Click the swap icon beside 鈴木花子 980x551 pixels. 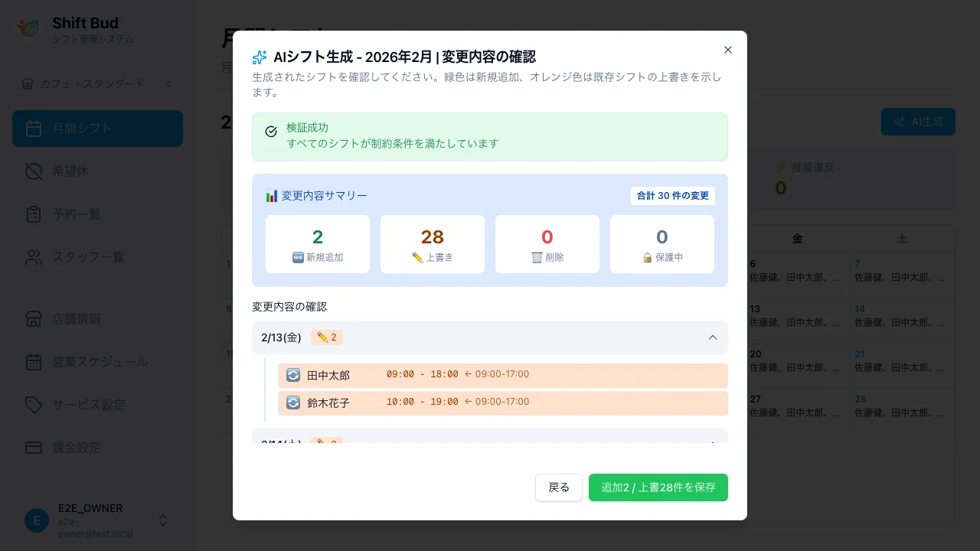pyautogui.click(x=293, y=402)
